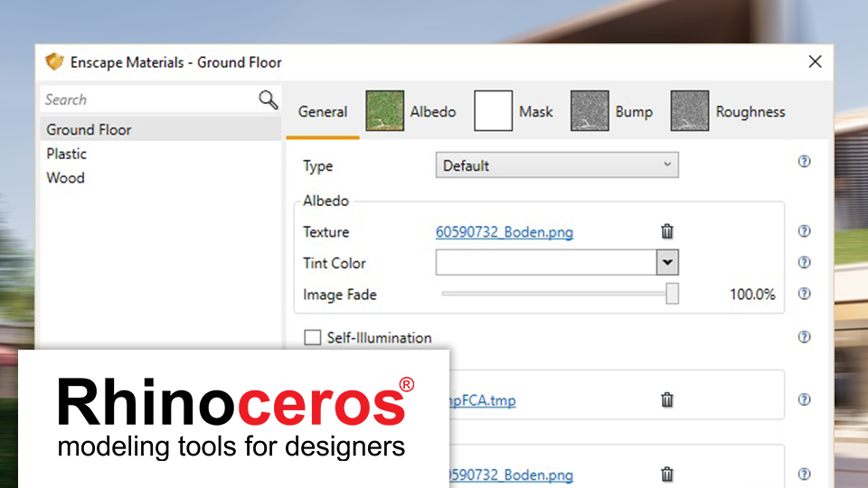The image size is (868, 488).
Task: Open help for the Type setting
Action: [x=804, y=162]
